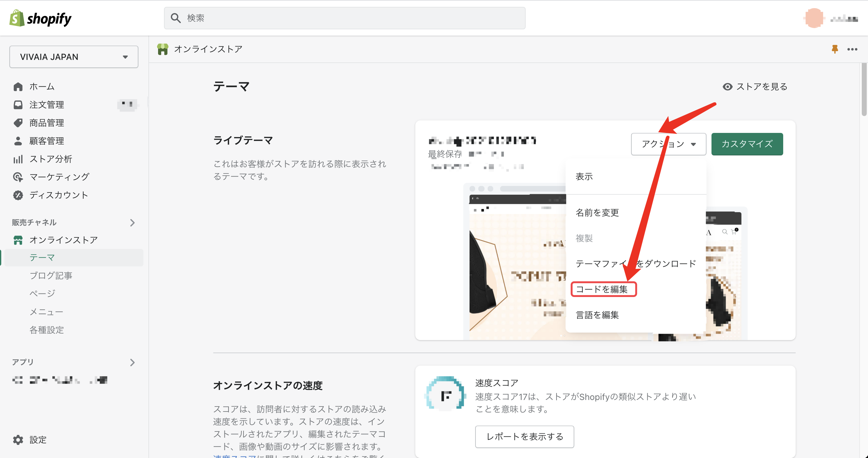Click ストアを見る link
The width and height of the screenshot is (868, 458).
[x=761, y=87]
